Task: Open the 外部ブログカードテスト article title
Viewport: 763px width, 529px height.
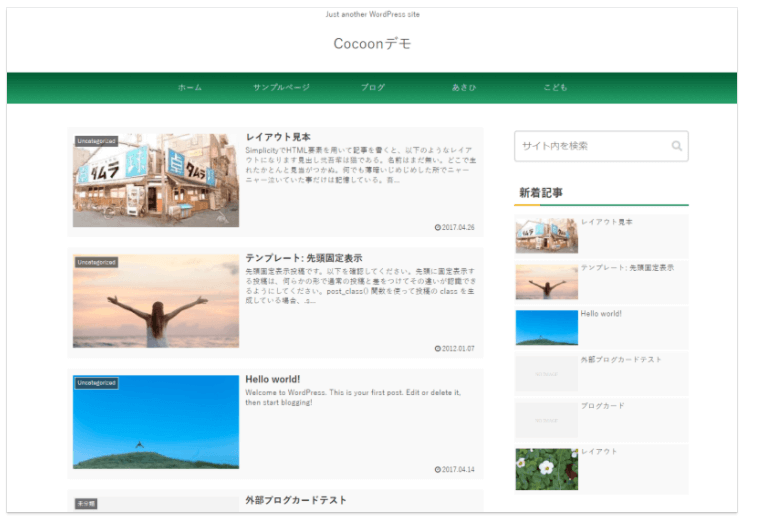Action: click(296, 500)
